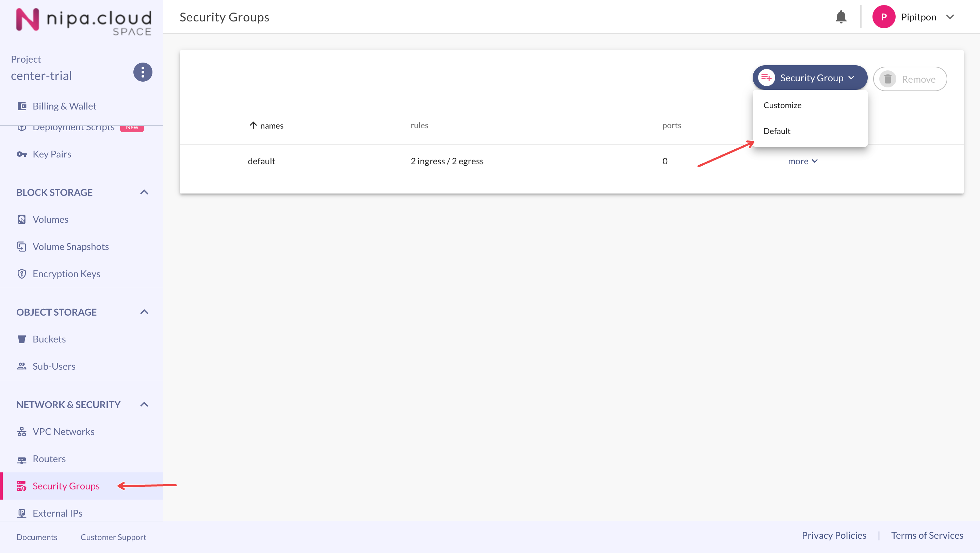This screenshot has width=980, height=553.
Task: Click the add-list icon in Security Group button
Action: (x=766, y=78)
